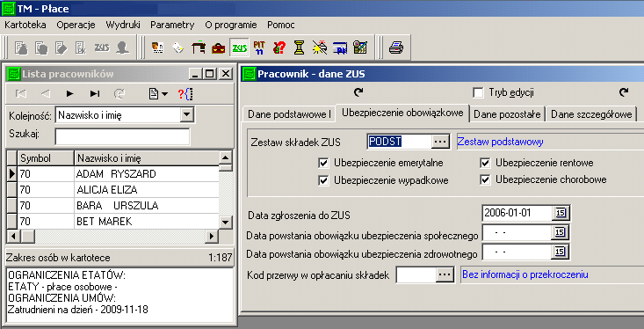Click the greyed copy documents toolbar icon
This screenshot has height=329, width=644.
41,48
